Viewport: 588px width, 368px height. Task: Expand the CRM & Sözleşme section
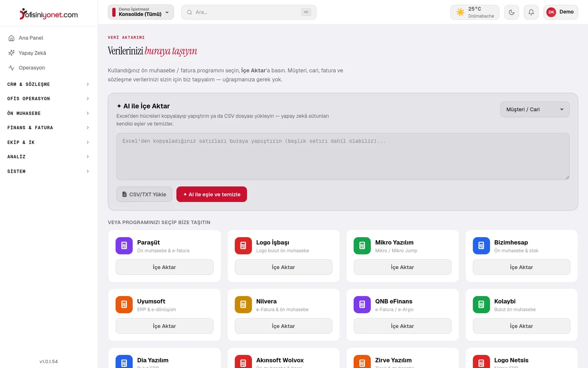click(49, 84)
